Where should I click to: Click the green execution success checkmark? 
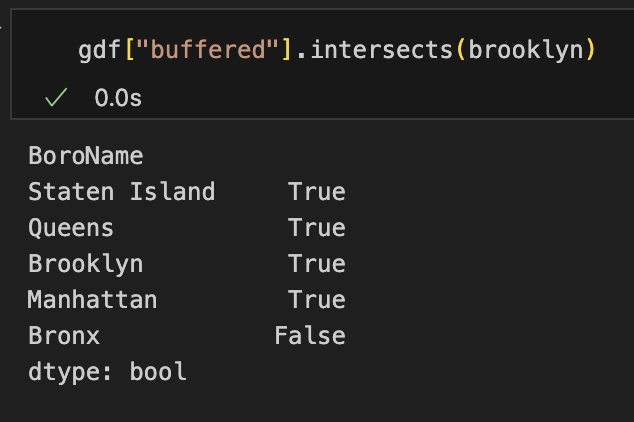[56, 98]
